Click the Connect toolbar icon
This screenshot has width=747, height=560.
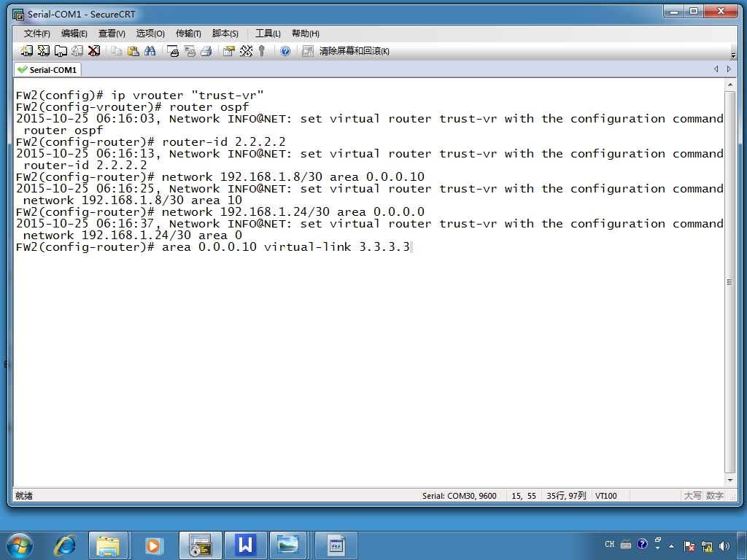[27, 50]
